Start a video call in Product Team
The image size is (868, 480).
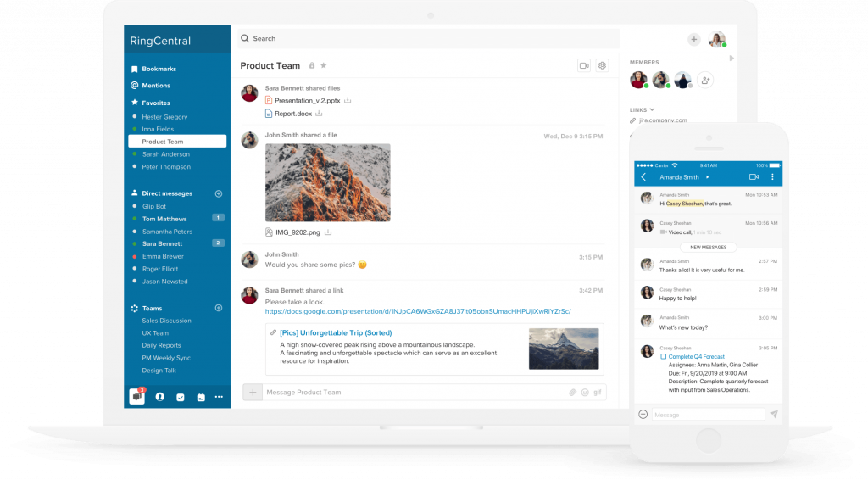[x=584, y=66]
